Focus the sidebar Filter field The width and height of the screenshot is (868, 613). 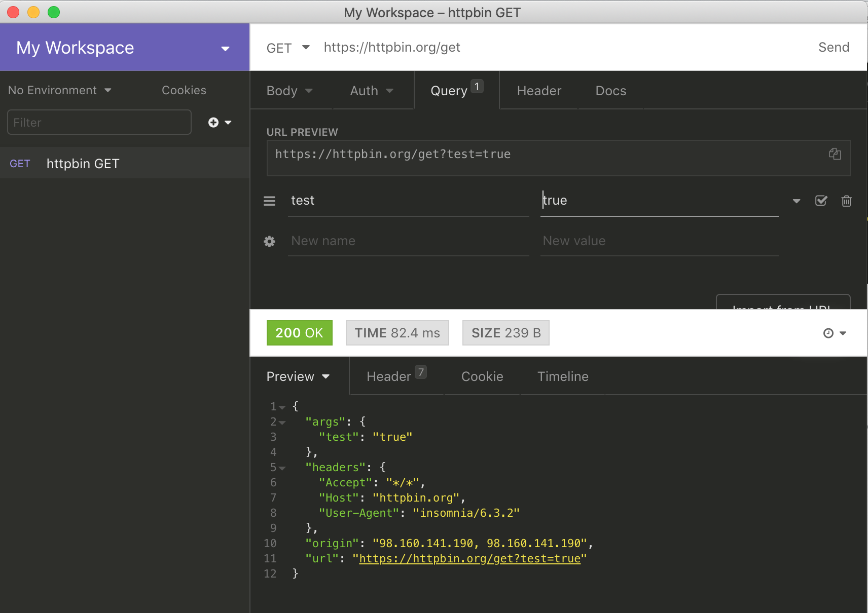click(99, 122)
